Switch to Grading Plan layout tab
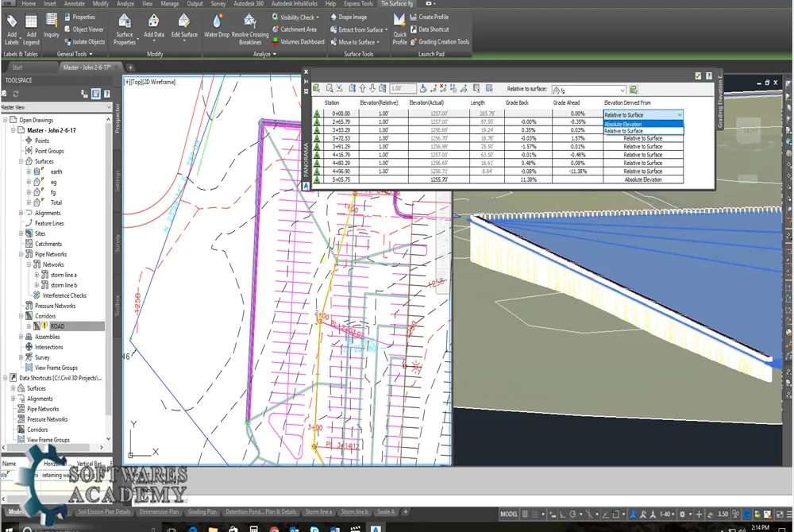 [202, 512]
